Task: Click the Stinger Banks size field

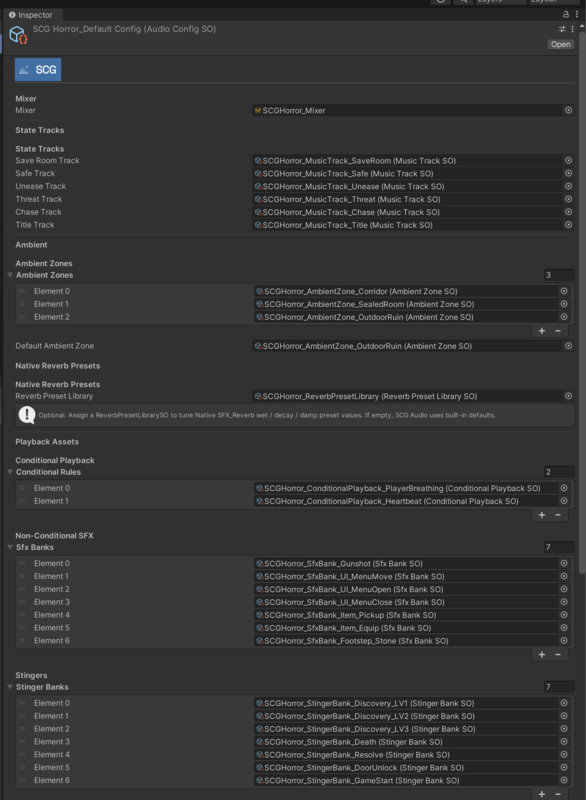Action: (x=559, y=687)
